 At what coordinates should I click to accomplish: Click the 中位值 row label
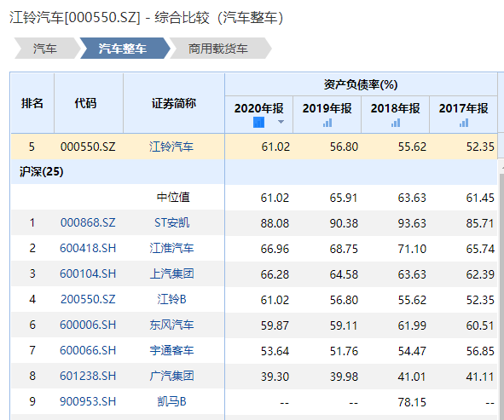[173, 197]
